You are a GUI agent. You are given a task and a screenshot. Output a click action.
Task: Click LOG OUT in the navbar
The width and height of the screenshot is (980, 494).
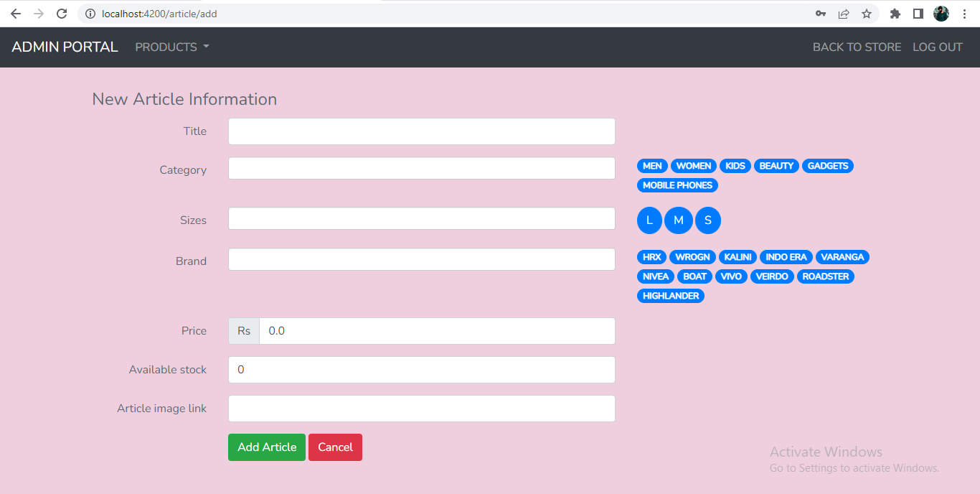(937, 47)
